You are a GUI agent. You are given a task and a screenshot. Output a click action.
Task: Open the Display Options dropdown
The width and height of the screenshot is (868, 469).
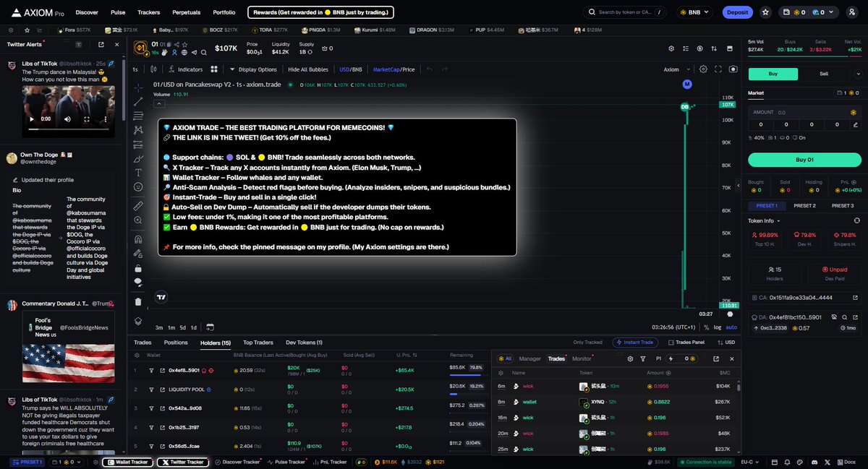[x=253, y=69]
